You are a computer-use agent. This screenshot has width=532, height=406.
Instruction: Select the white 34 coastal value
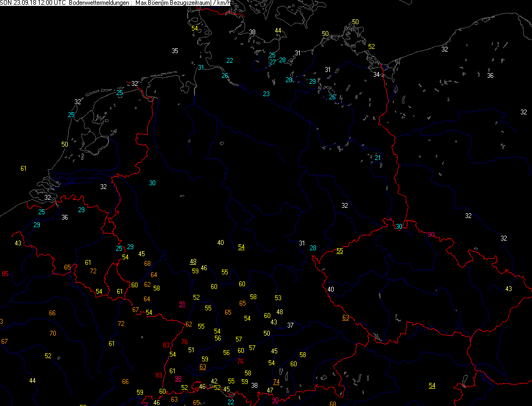(377, 75)
